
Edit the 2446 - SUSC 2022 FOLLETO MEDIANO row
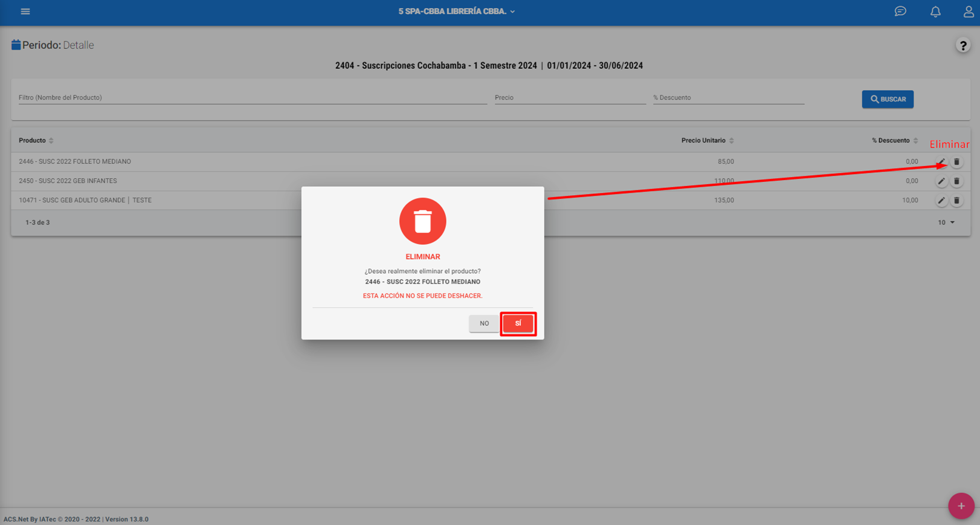click(x=941, y=162)
